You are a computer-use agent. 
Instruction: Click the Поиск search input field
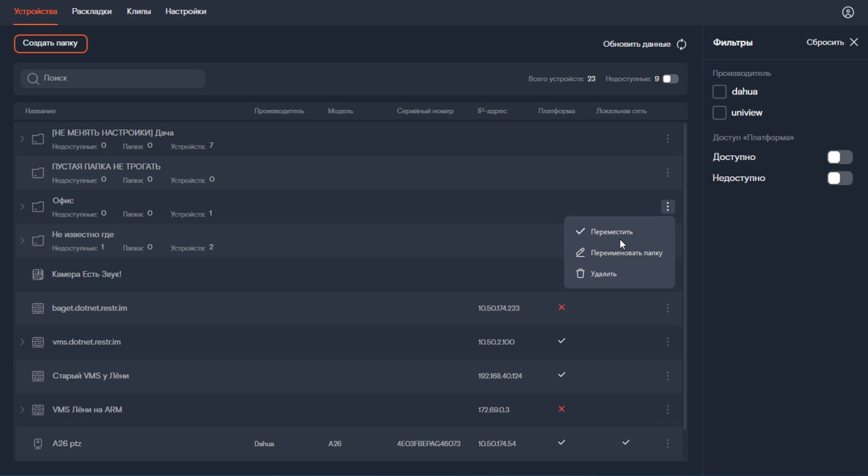pos(113,79)
